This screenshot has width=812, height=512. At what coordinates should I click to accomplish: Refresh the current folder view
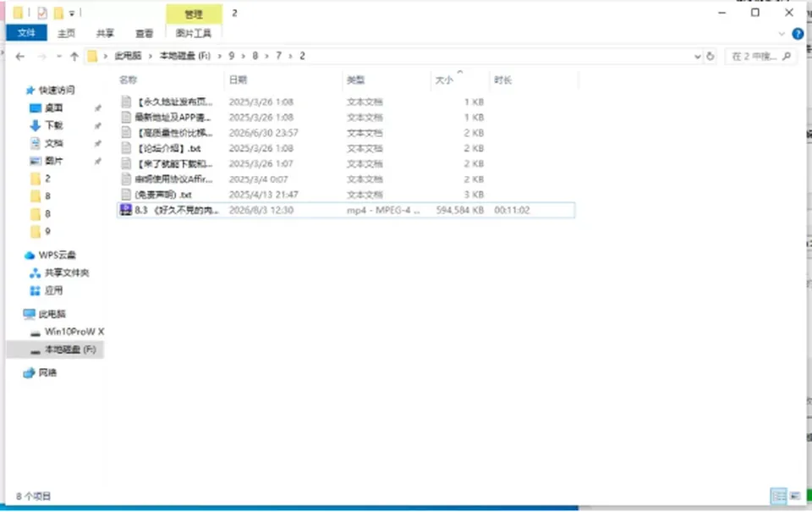710,56
